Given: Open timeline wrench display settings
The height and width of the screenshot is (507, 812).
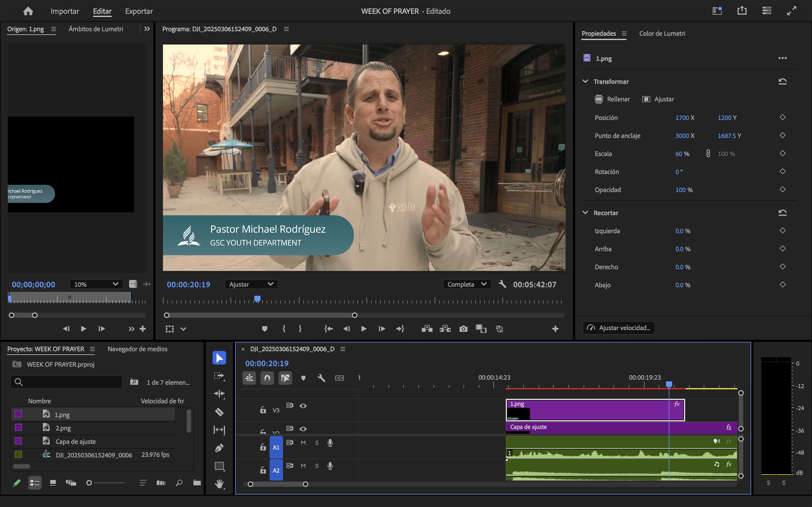Looking at the screenshot, I should [x=321, y=378].
